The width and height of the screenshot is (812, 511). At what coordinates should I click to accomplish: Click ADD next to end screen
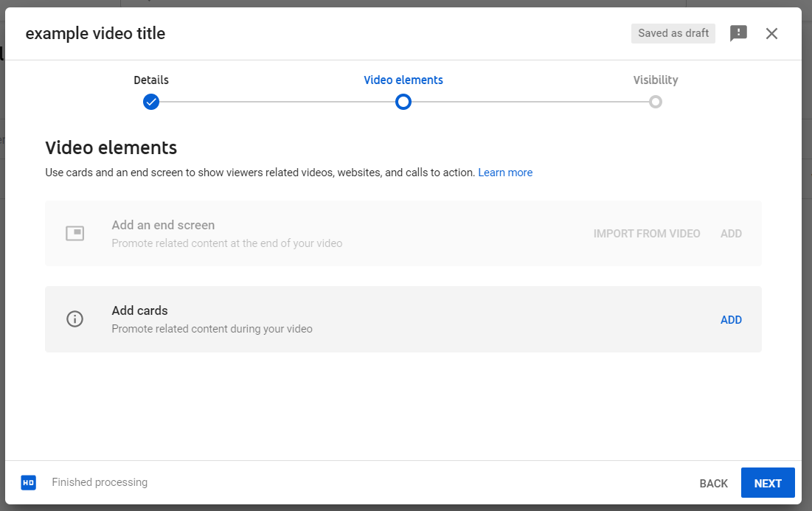click(x=731, y=234)
